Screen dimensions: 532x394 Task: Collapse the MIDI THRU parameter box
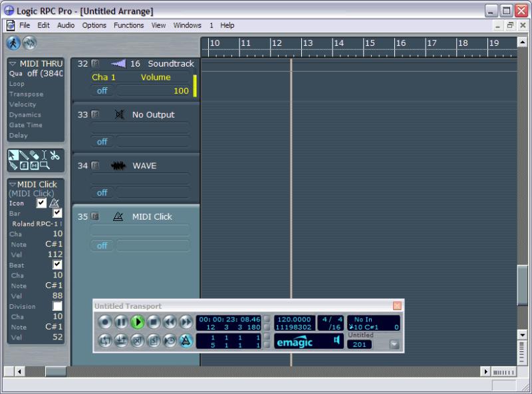click(13, 63)
